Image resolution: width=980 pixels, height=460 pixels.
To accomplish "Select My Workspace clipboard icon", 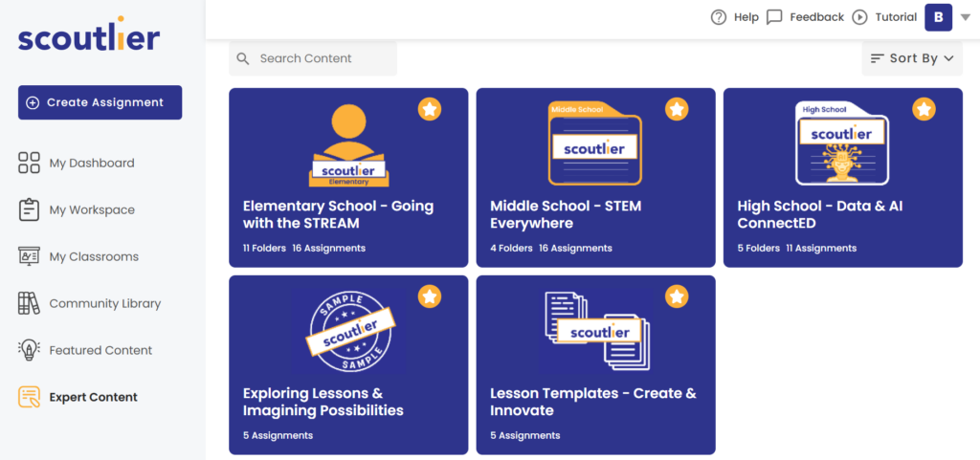I will click(x=30, y=209).
